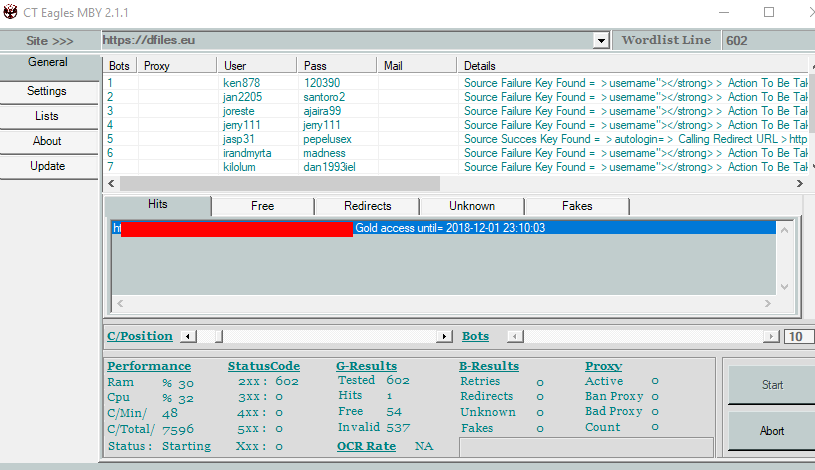
Task: Click the Status: Starting text
Action: pos(160,446)
